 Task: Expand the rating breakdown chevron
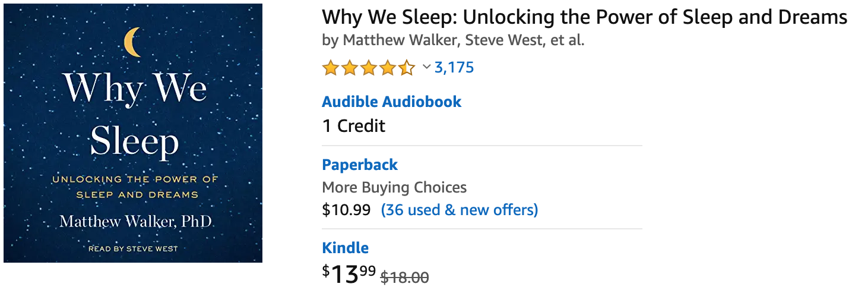[x=426, y=67]
